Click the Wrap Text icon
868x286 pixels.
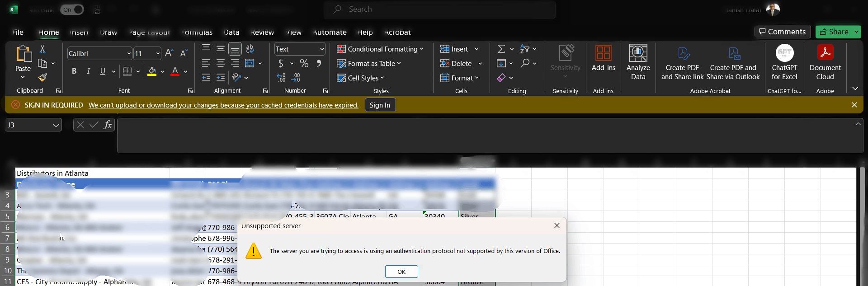[x=250, y=49]
